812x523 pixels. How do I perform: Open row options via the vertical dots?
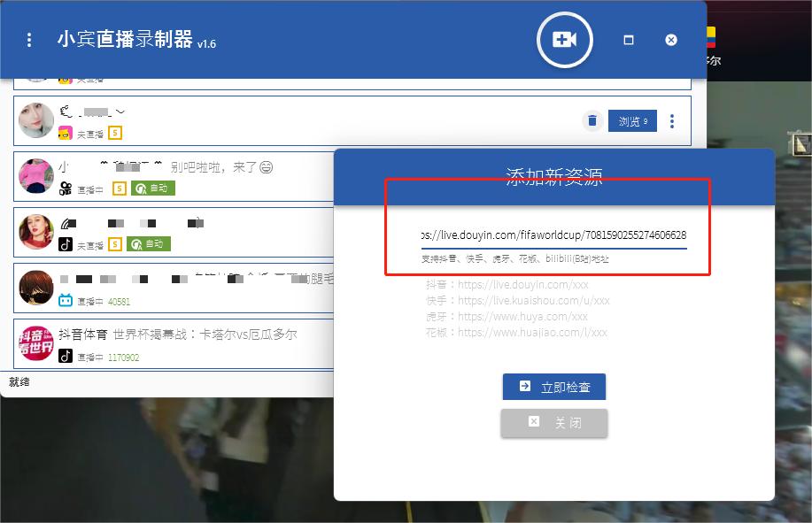(x=672, y=121)
